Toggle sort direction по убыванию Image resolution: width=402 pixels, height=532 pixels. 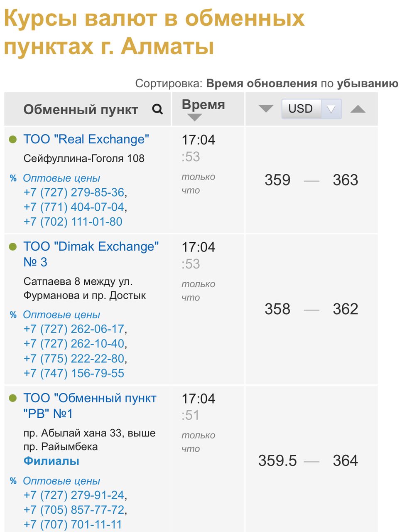point(368,84)
